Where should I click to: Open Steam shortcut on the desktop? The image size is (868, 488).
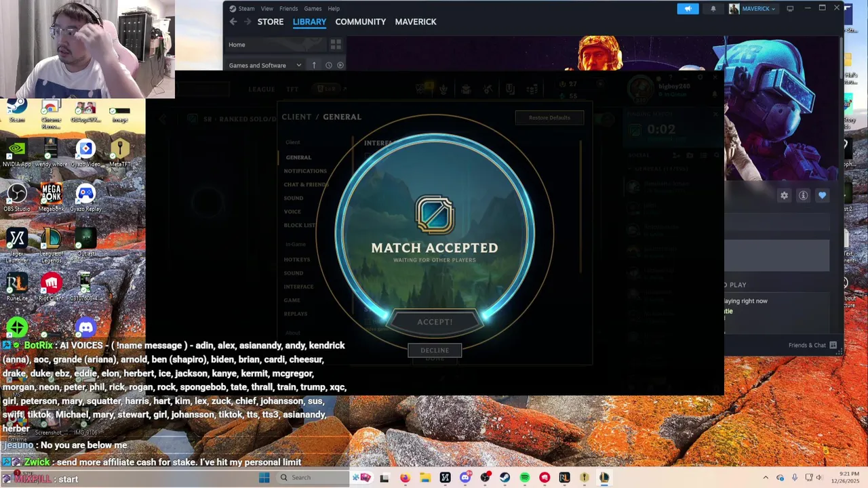[17, 110]
